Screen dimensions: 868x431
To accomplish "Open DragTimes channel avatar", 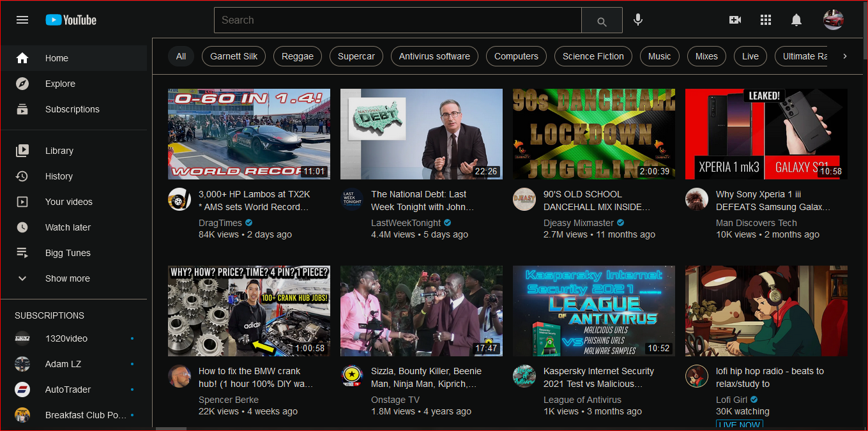I will pos(179,199).
